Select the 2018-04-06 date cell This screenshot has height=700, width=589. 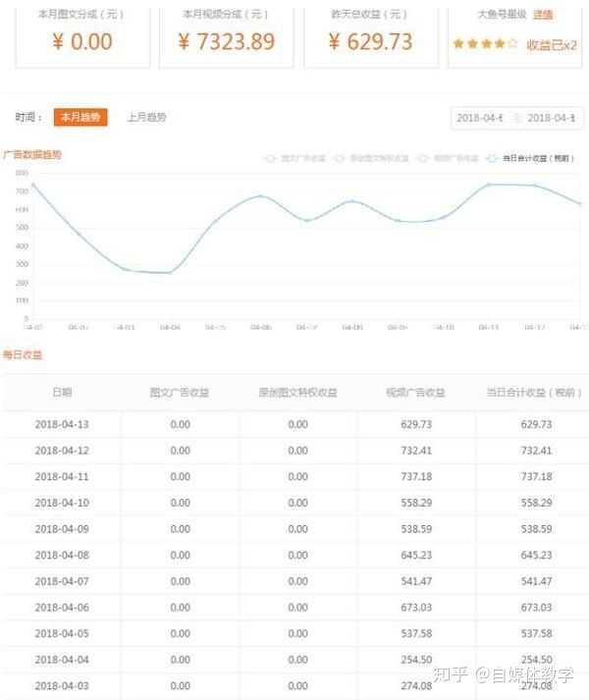[x=62, y=607]
